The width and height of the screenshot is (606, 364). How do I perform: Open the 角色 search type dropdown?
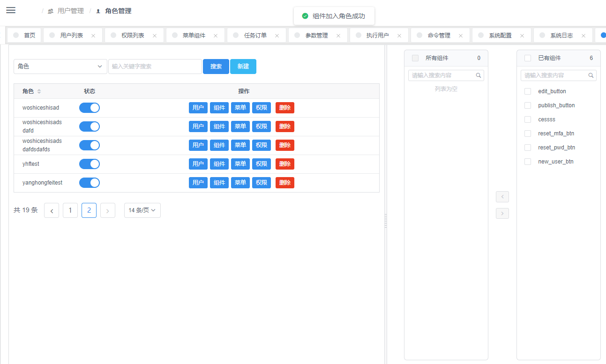tap(60, 67)
